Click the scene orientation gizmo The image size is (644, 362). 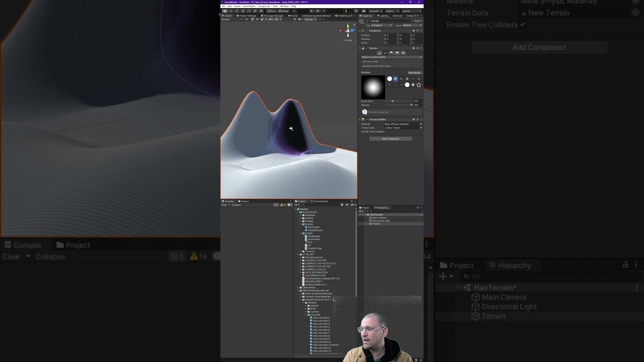pyautogui.click(x=347, y=31)
